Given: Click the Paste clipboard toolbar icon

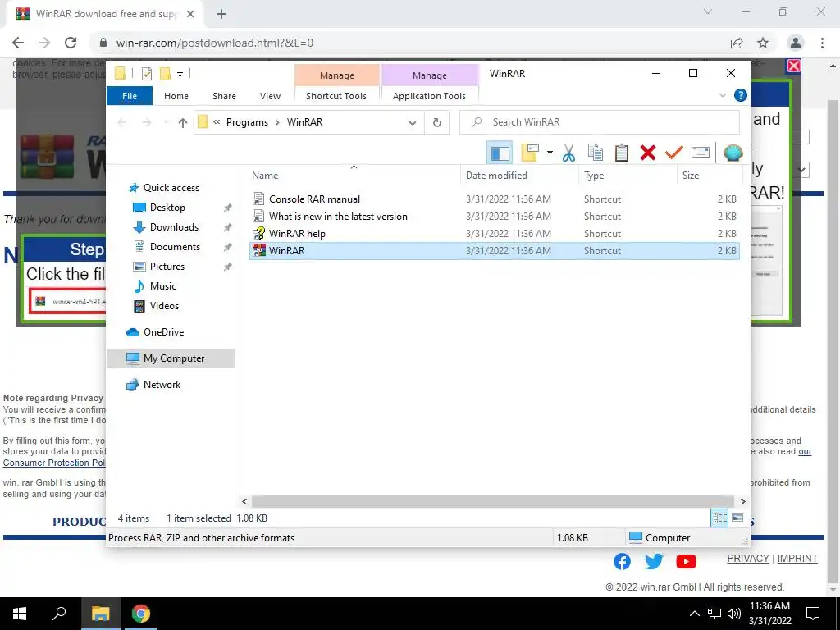Looking at the screenshot, I should (622, 153).
